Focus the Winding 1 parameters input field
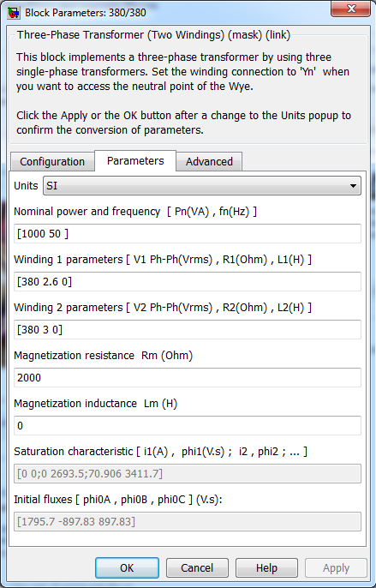This screenshot has width=376, height=588. coord(188,282)
